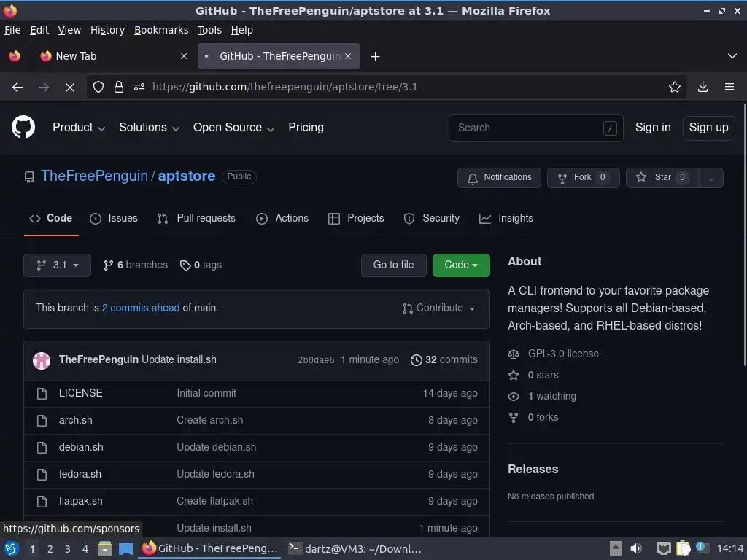Open the 3.1 branch selector dropdown
747x560 pixels.
pos(57,265)
